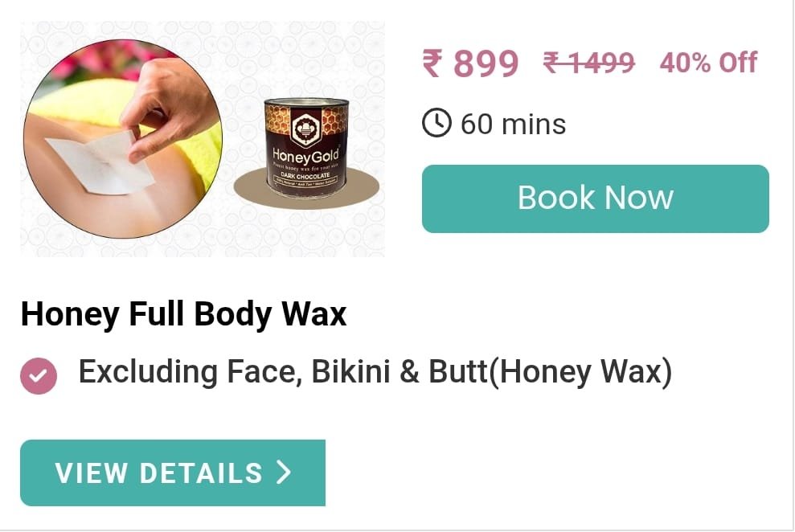Click the ₹ 899 discounted price
This screenshot has width=795, height=532.
[x=470, y=63]
